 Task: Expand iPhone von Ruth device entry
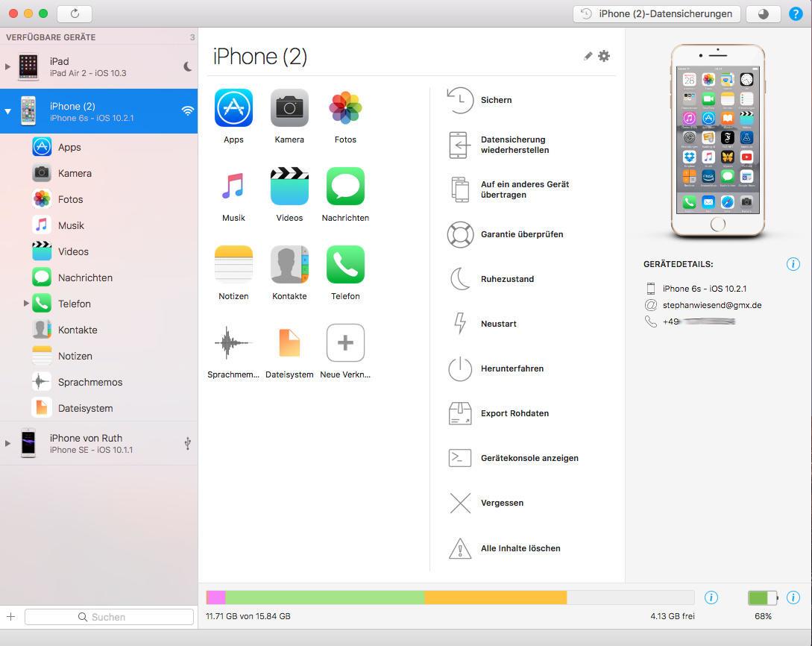pyautogui.click(x=7, y=443)
